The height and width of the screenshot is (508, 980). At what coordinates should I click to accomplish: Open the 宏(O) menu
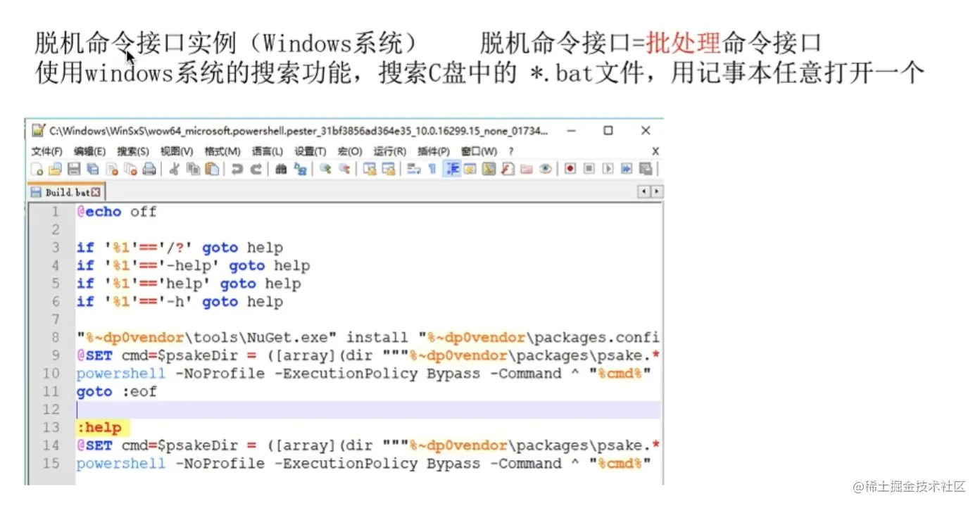[x=350, y=151]
